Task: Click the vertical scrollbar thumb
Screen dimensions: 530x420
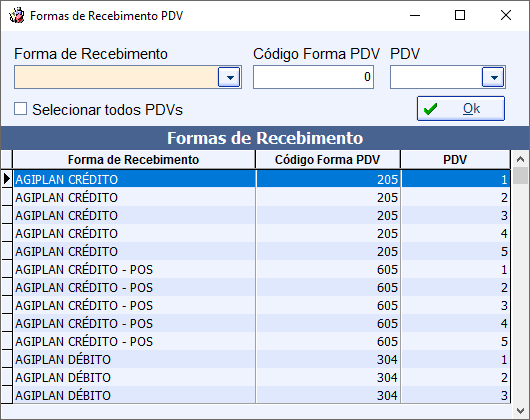Action: tap(521, 175)
